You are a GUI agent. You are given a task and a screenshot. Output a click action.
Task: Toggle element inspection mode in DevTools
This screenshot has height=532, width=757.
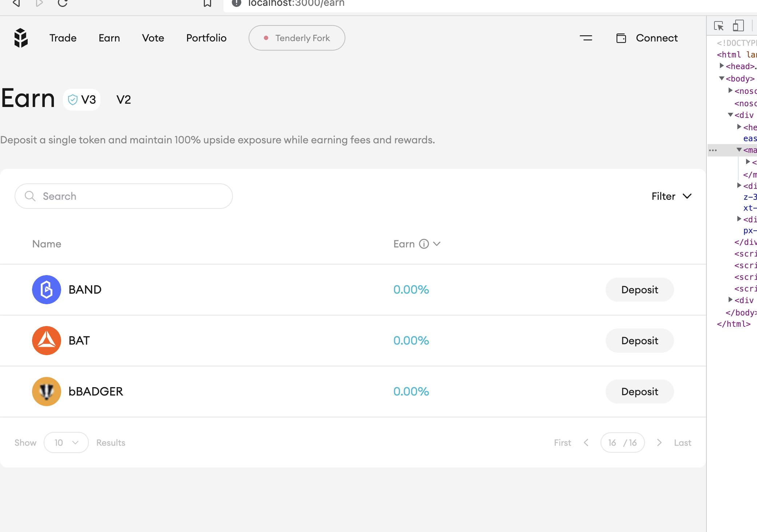(719, 26)
